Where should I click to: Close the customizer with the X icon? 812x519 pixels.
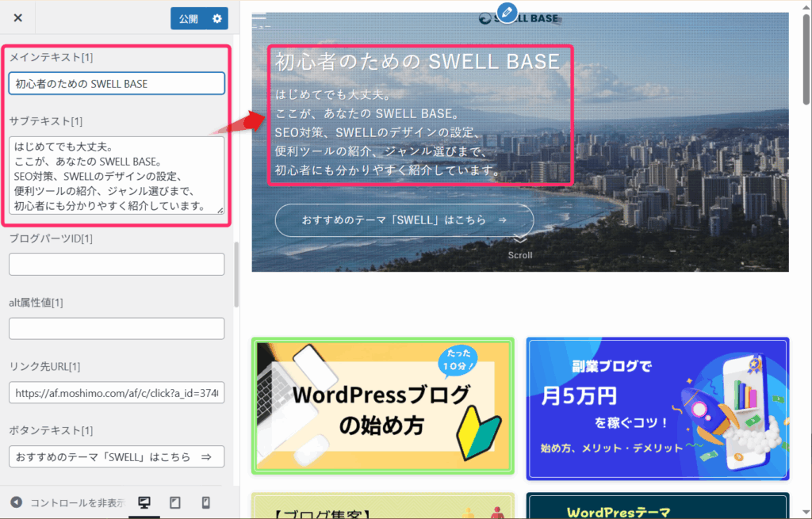coord(17,18)
